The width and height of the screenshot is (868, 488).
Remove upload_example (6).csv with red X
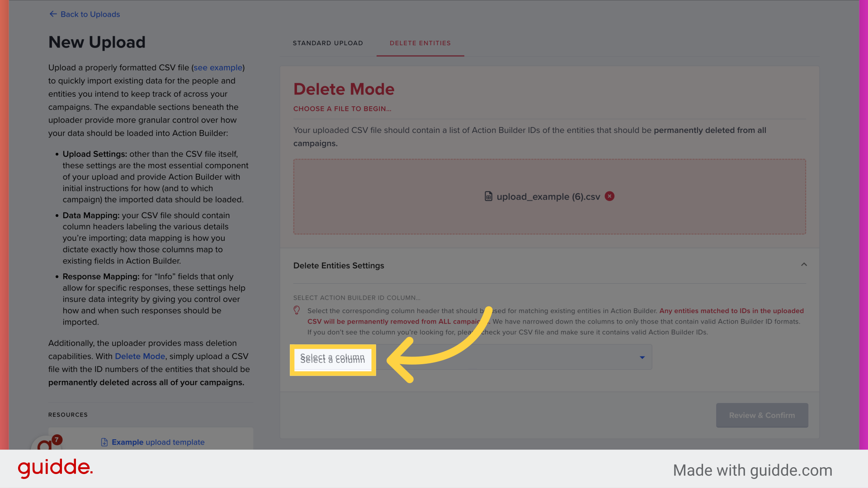point(609,196)
